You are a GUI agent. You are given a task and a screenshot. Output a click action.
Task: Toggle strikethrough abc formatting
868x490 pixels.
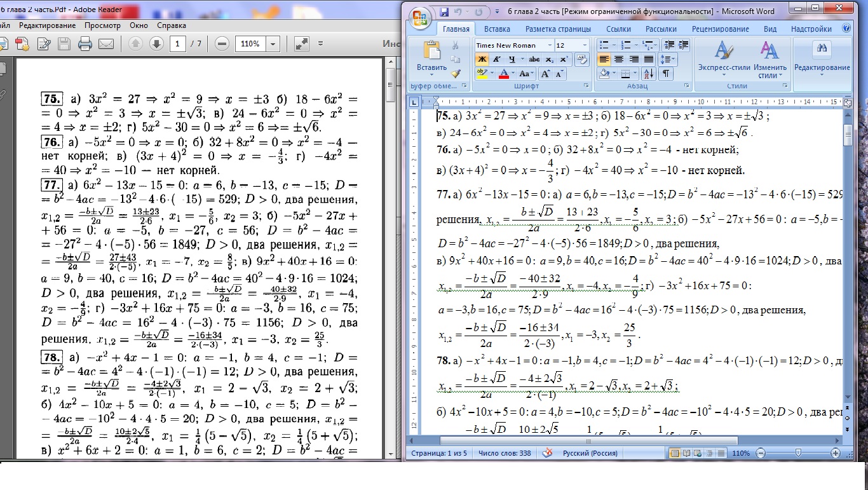534,59
